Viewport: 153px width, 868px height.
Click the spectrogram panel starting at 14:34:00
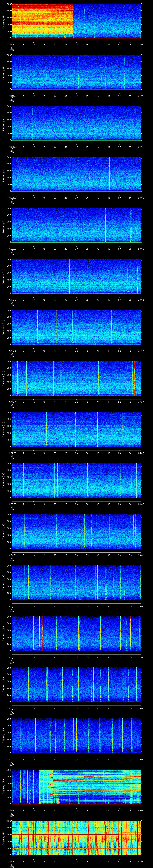point(76,531)
